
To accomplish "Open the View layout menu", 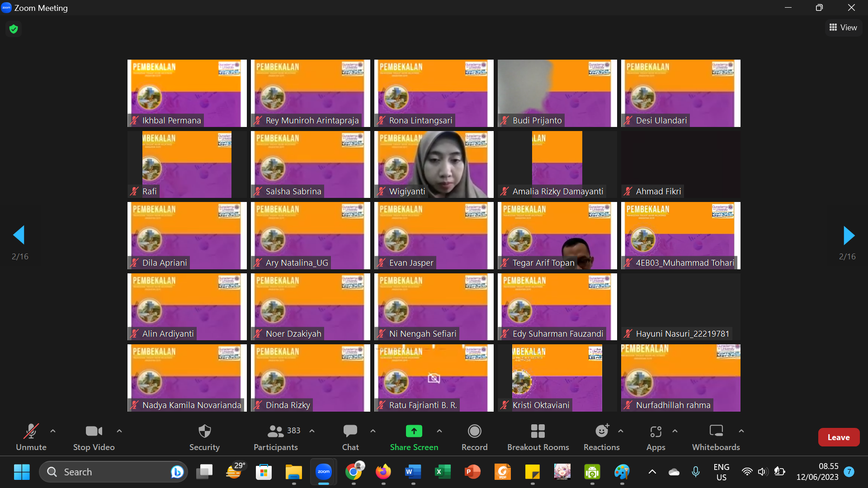I will pos(843,28).
